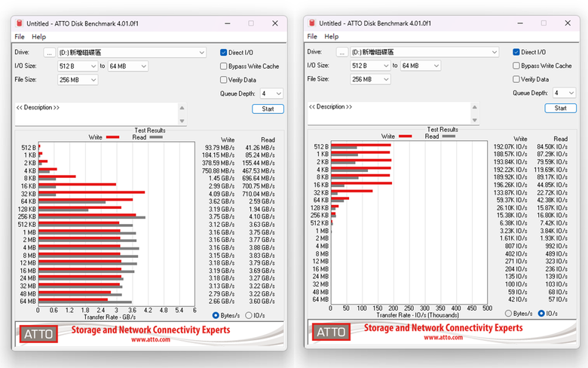This screenshot has width=588, height=368.
Task: Click '93.79 MB/s' write value in left window
Action: 220,148
